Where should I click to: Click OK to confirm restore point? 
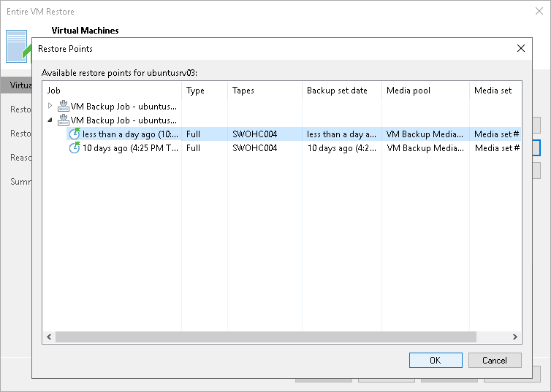[x=436, y=360]
